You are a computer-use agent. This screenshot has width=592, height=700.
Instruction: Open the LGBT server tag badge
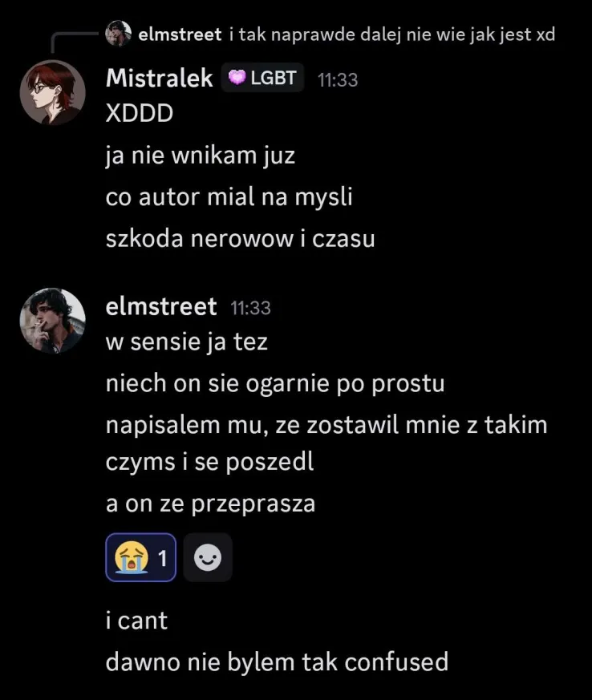(x=262, y=79)
